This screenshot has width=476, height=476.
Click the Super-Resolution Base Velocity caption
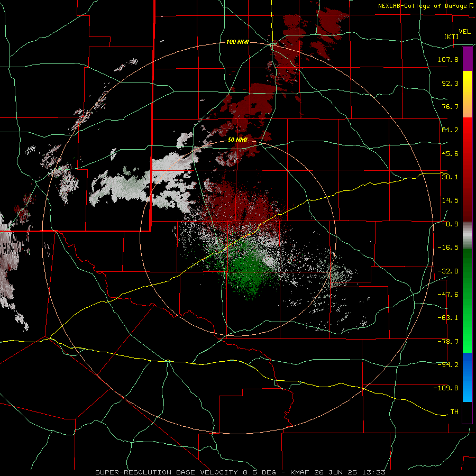point(241,472)
